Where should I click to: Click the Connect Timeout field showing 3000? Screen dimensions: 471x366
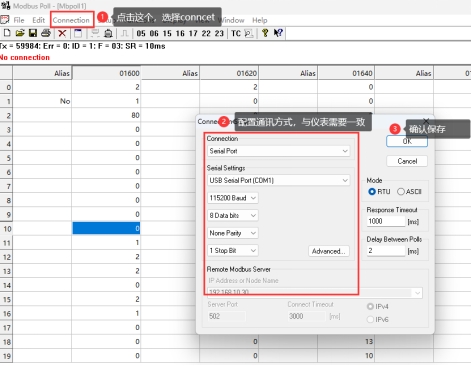point(307,316)
